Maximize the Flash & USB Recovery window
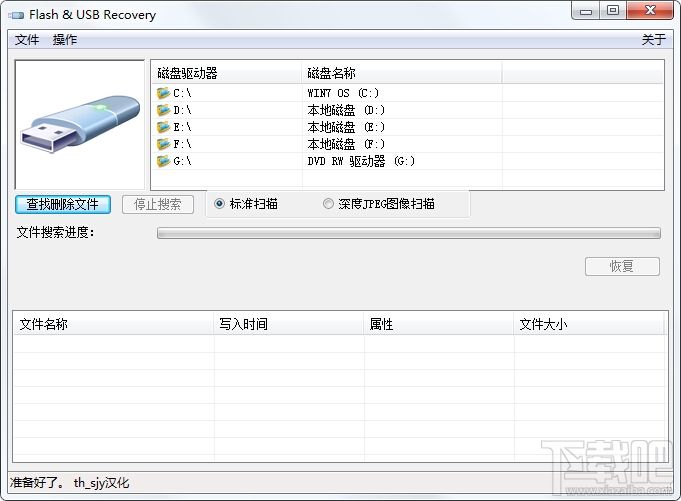This screenshot has width=681, height=501. click(x=613, y=10)
